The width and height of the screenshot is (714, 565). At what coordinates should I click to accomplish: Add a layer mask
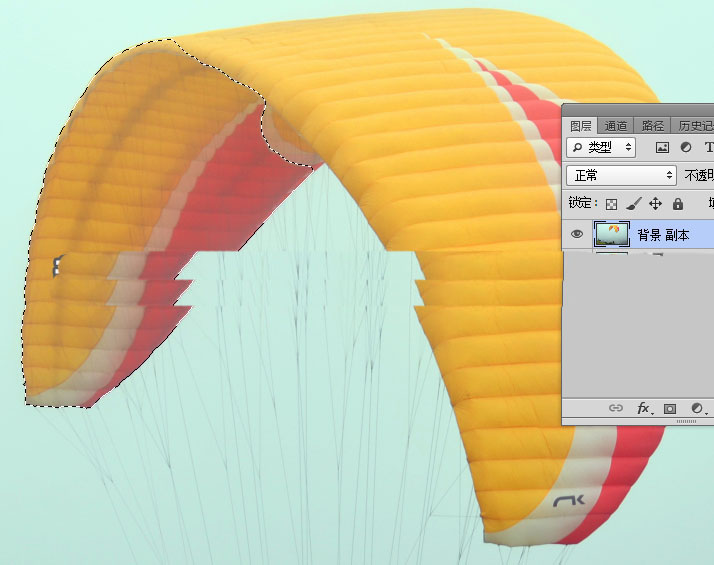[x=670, y=408]
